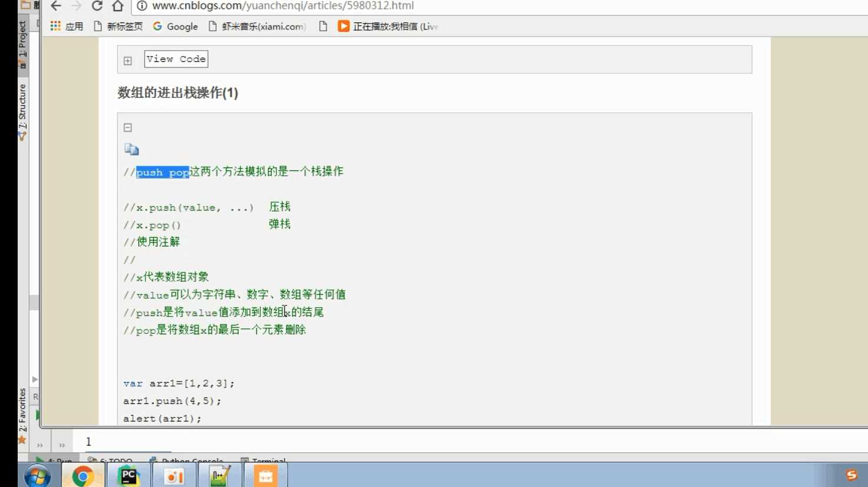This screenshot has height=487, width=868.
Task: Open the PyCharm Structure tool window tab
Action: pos(22,112)
